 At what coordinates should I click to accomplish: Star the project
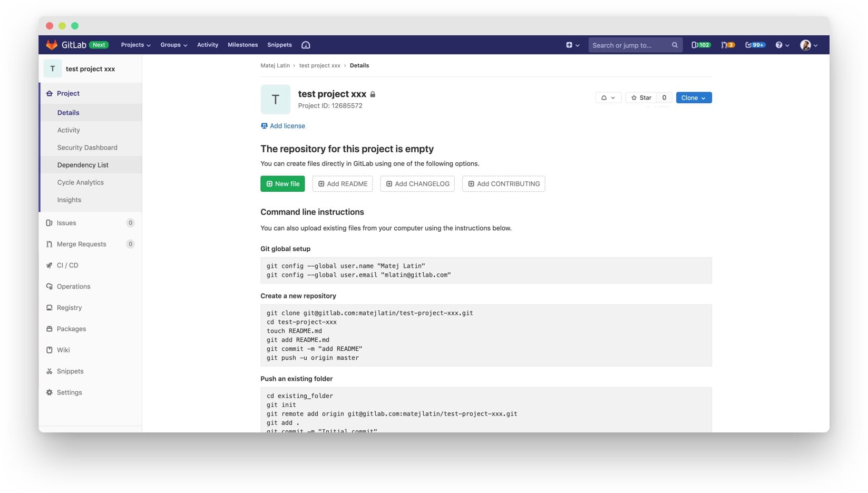pyautogui.click(x=641, y=97)
